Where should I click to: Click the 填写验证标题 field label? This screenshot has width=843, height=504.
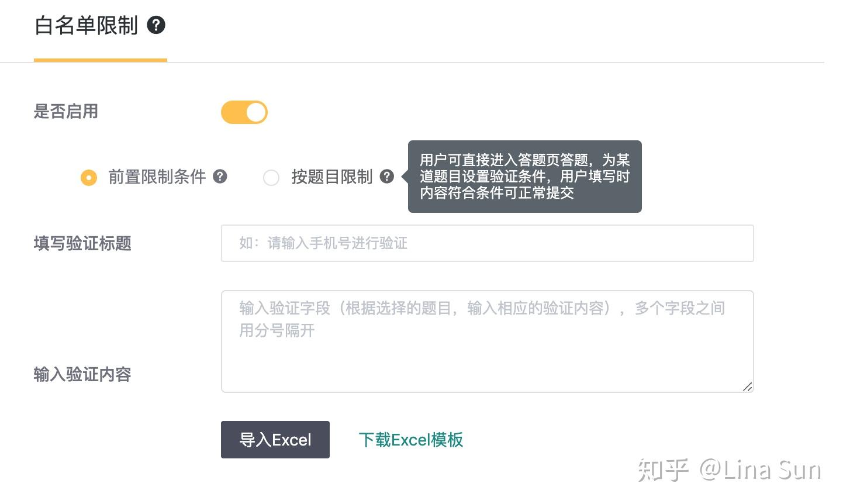point(82,243)
